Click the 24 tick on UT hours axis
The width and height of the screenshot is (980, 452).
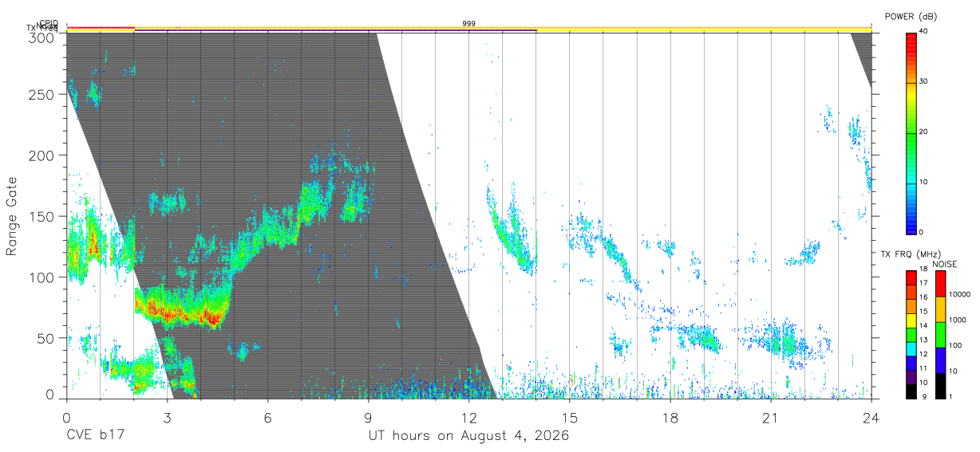(871, 417)
